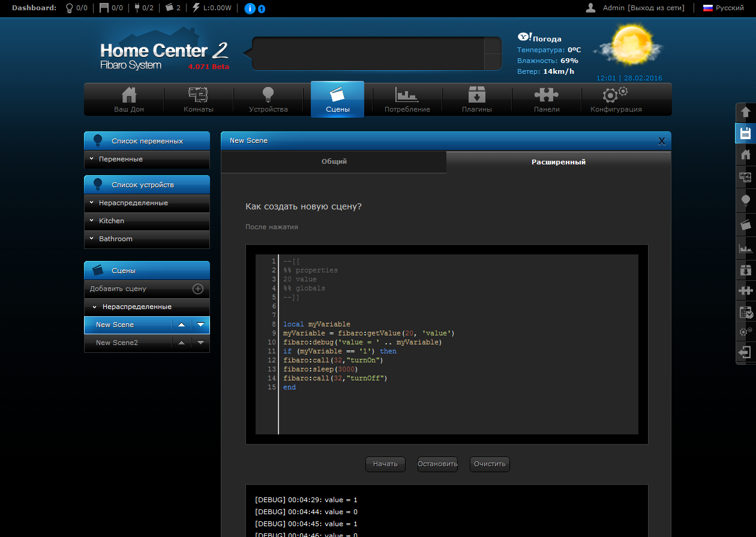Click plus icon next to Добавить сцену
756x537 pixels.
click(x=197, y=289)
